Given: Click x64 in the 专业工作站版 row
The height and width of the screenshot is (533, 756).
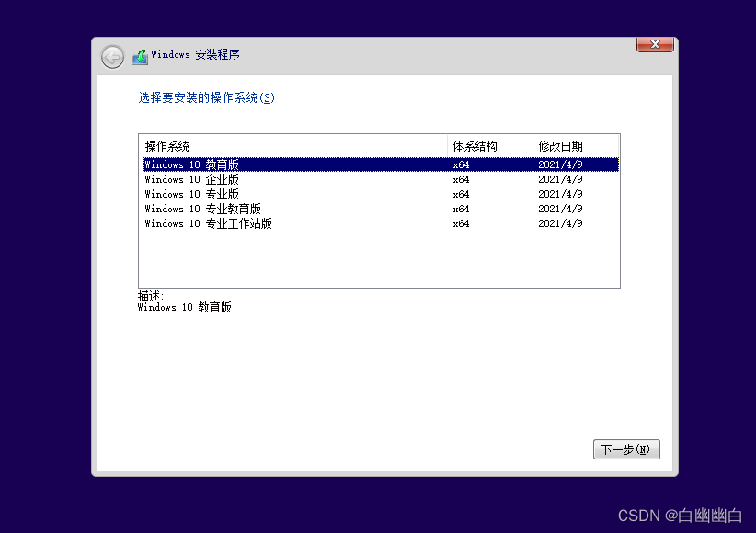Looking at the screenshot, I should (461, 223).
